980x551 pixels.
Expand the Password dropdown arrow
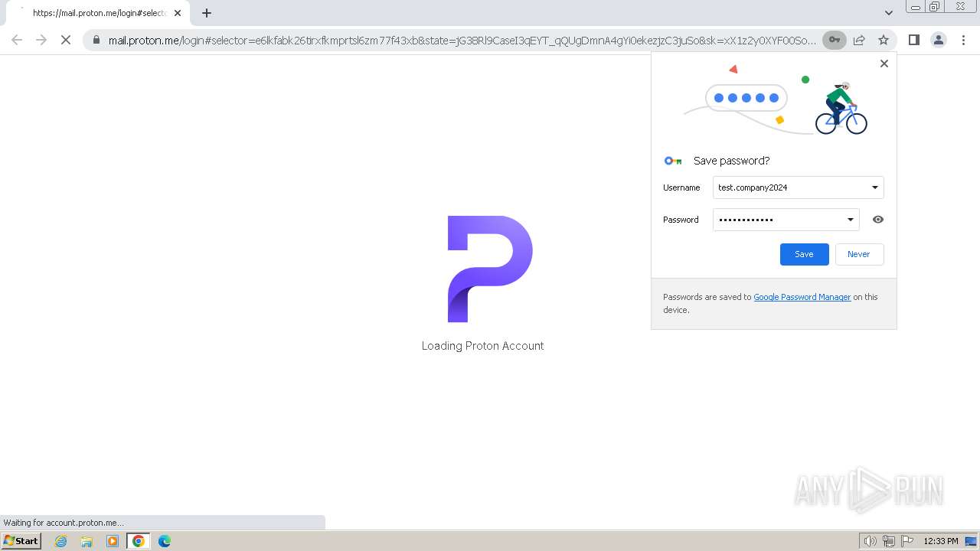pos(850,220)
